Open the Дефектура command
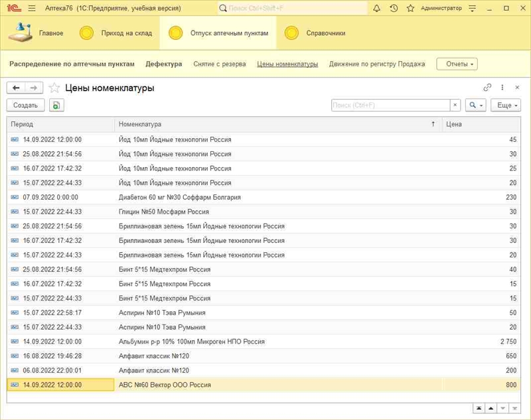This screenshot has height=420, width=531. point(163,64)
